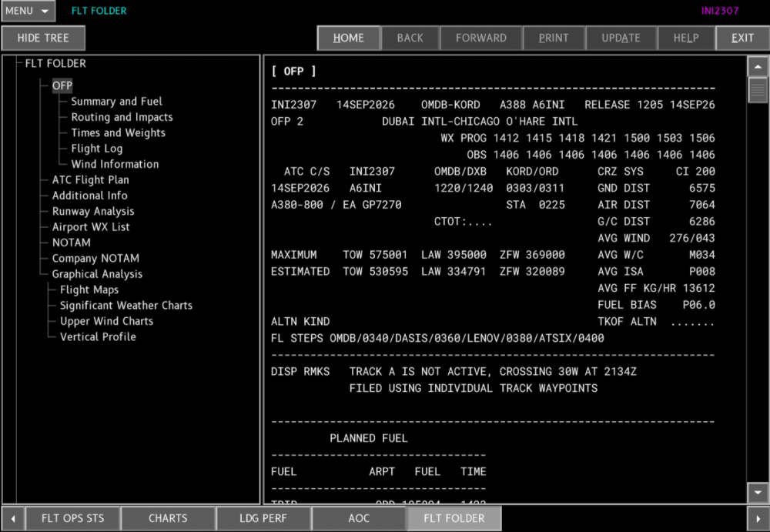Click the scroll up arrow icon
The image size is (770, 532).
tap(758, 66)
